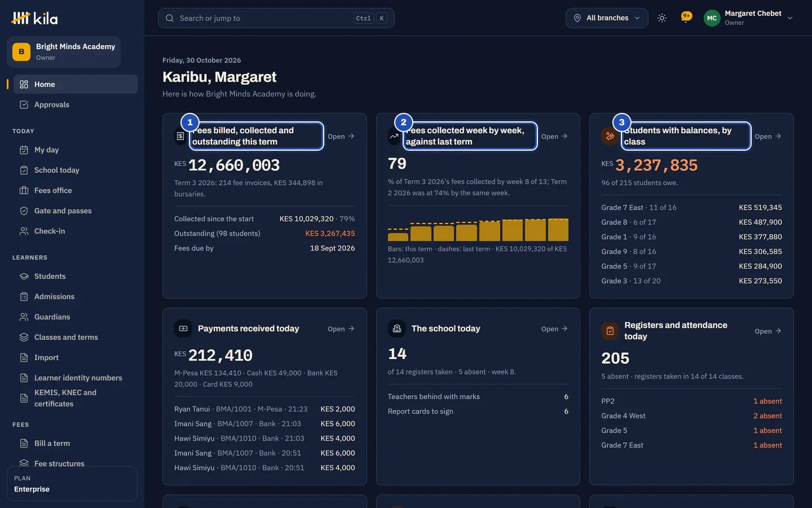The width and height of the screenshot is (812, 508).
Task: Expand Margaret Chebet account menu chevron
Action: [790, 18]
